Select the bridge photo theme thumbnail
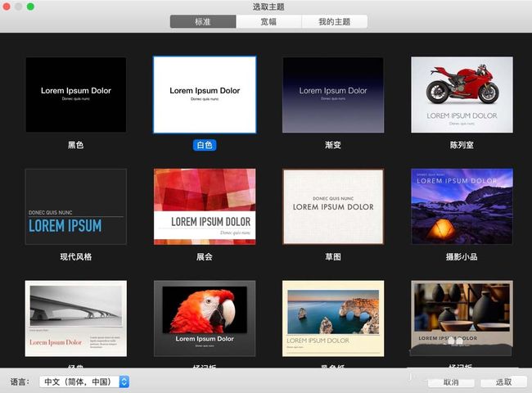Viewport: 532px width, 393px height. pyautogui.click(x=75, y=318)
